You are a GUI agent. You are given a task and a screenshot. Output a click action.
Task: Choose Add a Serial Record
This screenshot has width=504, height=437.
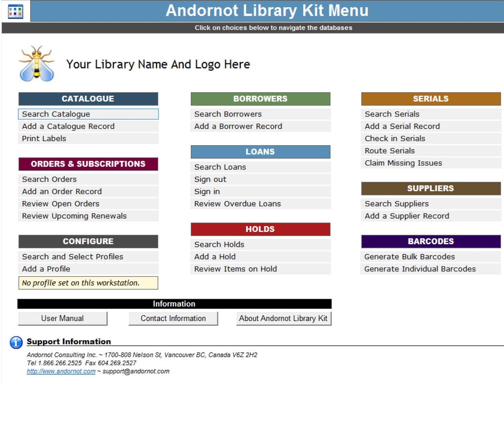click(x=431, y=126)
